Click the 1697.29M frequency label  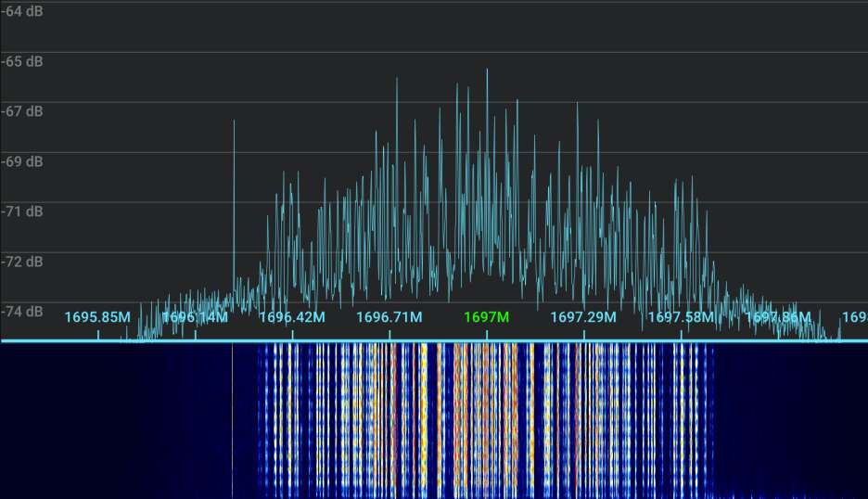[583, 317]
